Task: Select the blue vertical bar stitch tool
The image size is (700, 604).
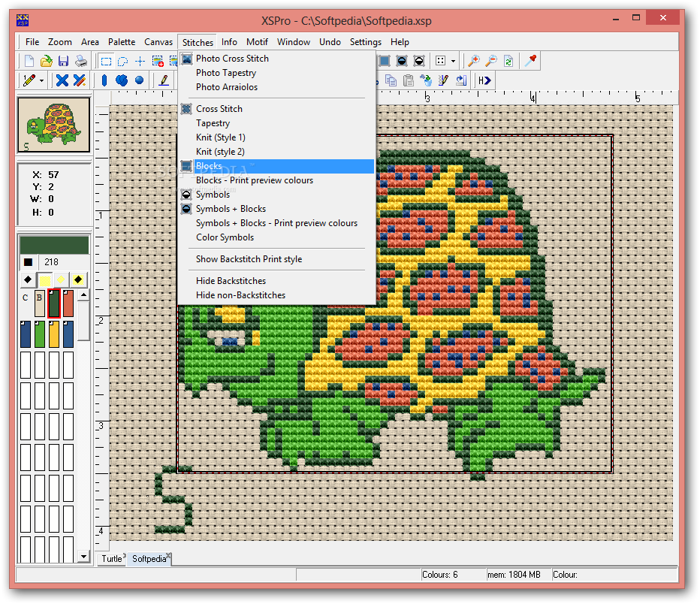Action: pyautogui.click(x=104, y=80)
